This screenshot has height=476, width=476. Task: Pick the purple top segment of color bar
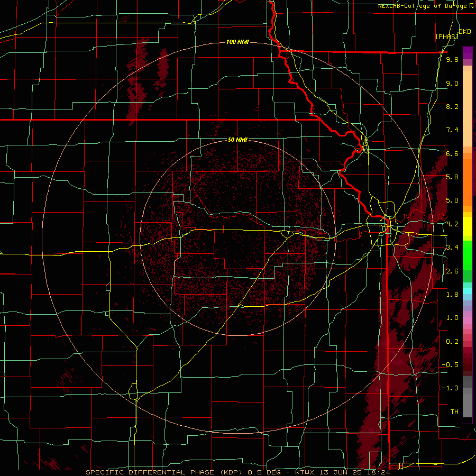pos(467,53)
